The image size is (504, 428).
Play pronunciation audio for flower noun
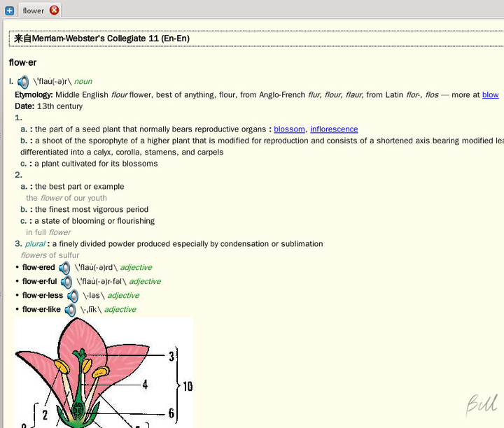click(x=23, y=82)
